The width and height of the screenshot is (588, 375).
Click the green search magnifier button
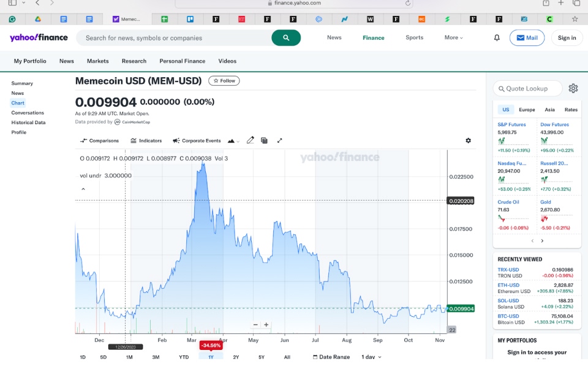pos(286,38)
